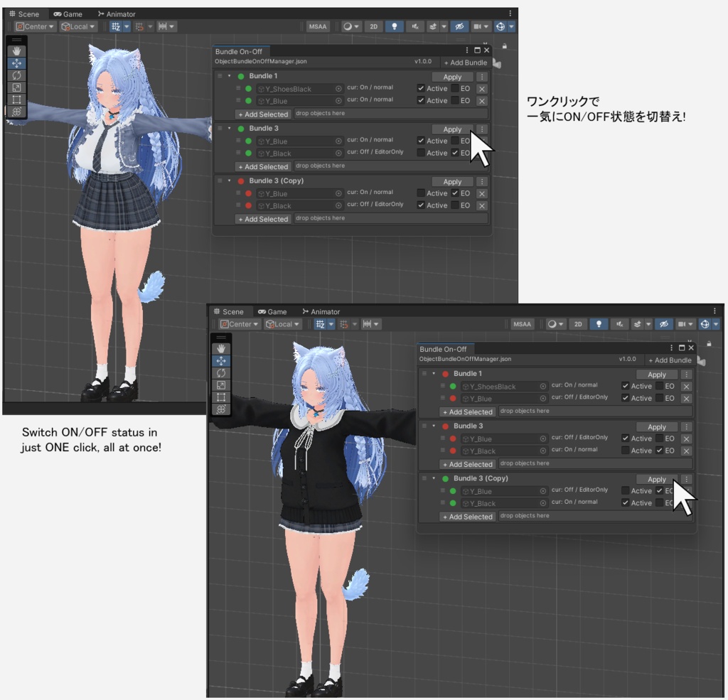Click Add Bundle in lower Bundle On-Off window
The height and width of the screenshot is (700, 728).
pyautogui.click(x=670, y=360)
